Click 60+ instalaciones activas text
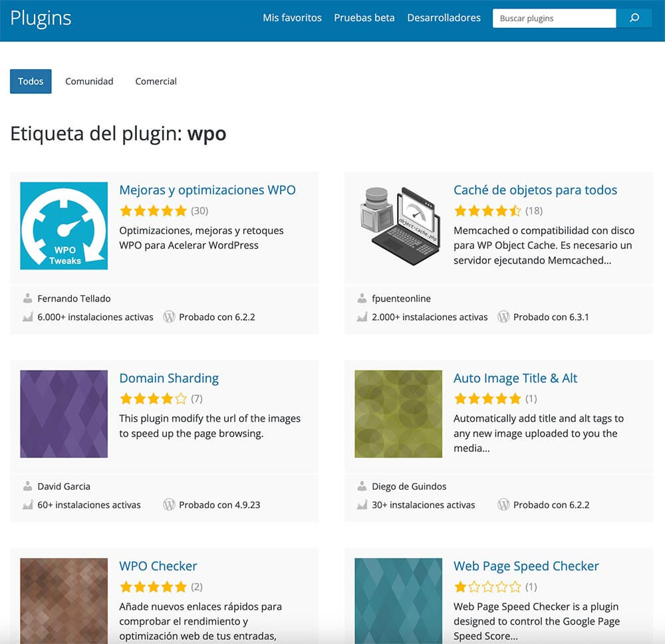665x644 pixels. click(x=89, y=505)
